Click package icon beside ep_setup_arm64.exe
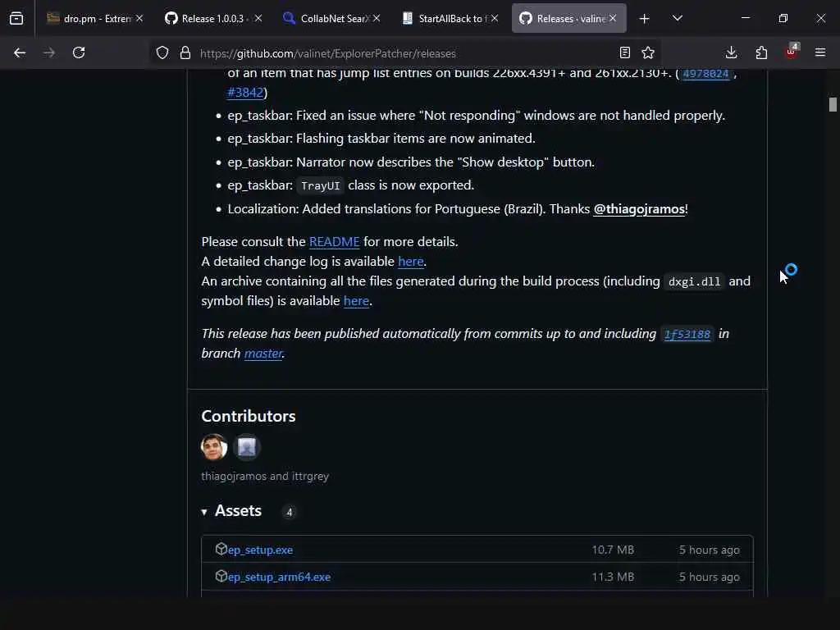840x630 pixels. point(221,576)
